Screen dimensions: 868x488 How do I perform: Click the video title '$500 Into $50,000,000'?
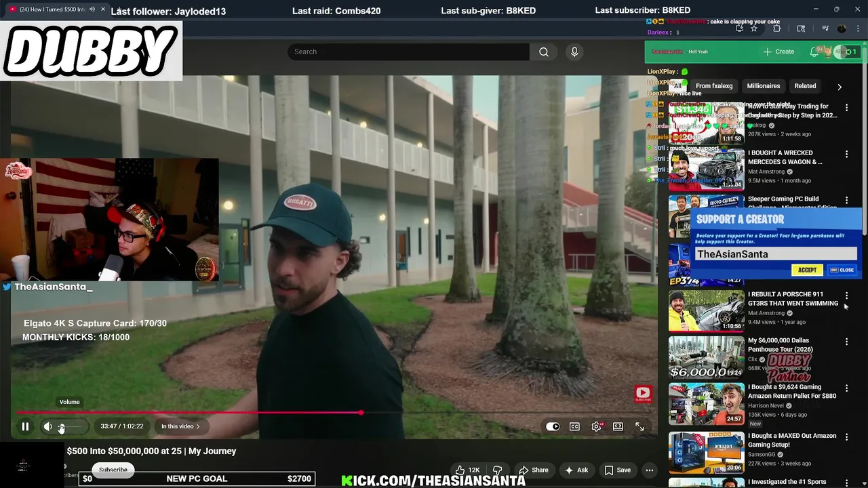tap(151, 451)
